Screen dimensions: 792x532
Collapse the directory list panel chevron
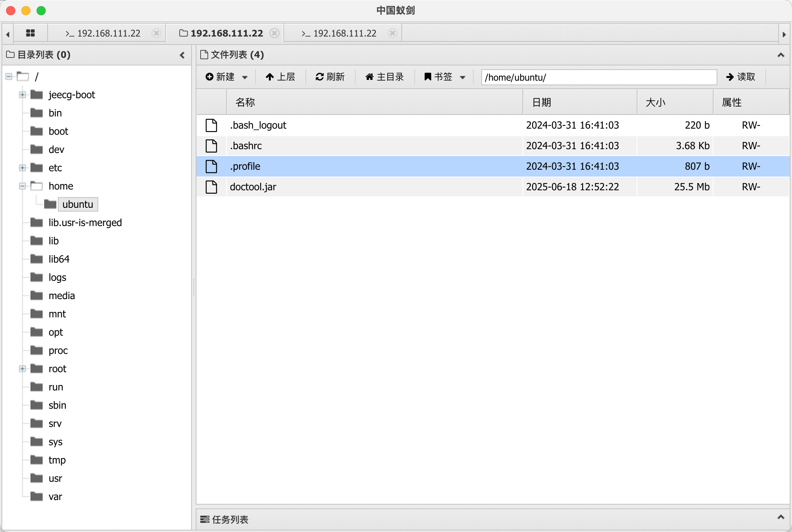182,55
